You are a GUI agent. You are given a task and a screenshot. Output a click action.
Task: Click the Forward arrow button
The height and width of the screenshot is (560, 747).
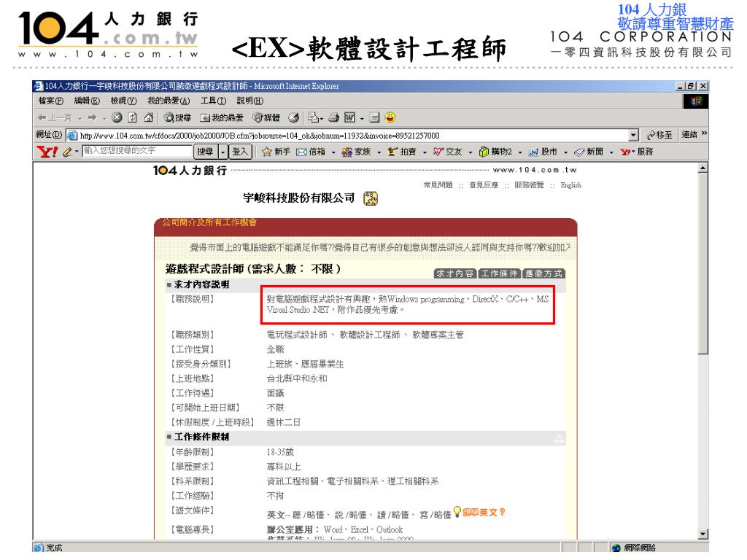click(92, 117)
